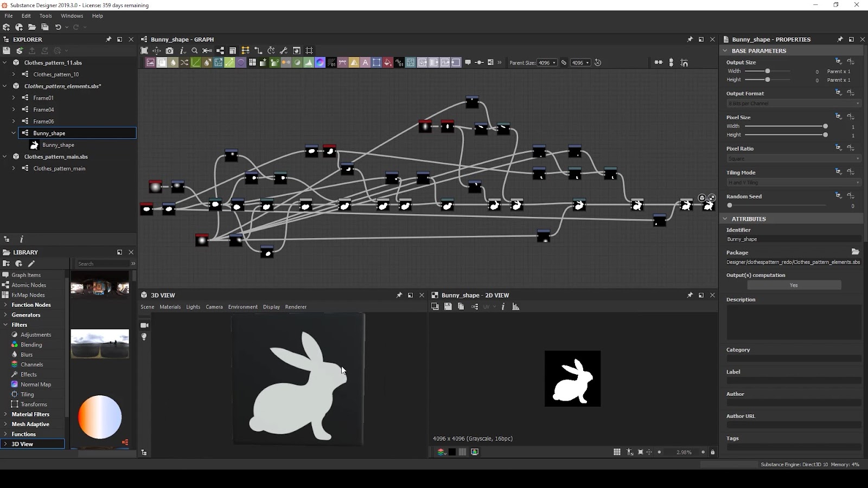Click the histogram icon in 2D View

click(516, 307)
